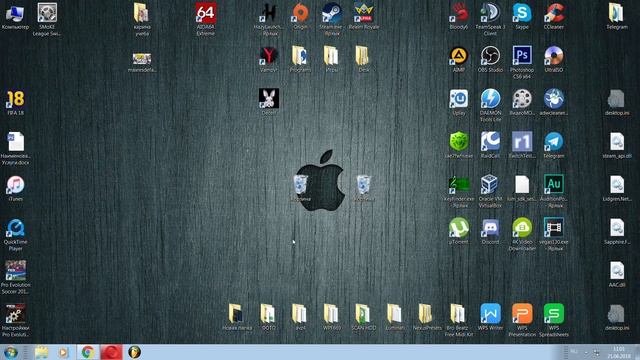
Task: Select the AAC.dll file
Action: pyautogui.click(x=616, y=271)
